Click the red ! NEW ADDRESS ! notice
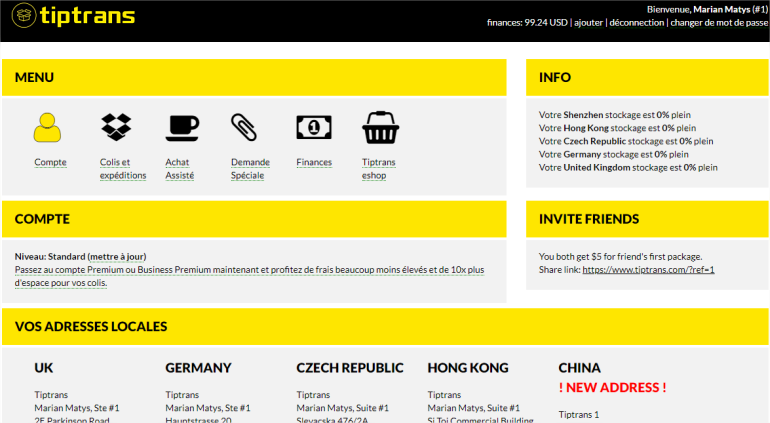This screenshot has height=423, width=770. point(612,388)
